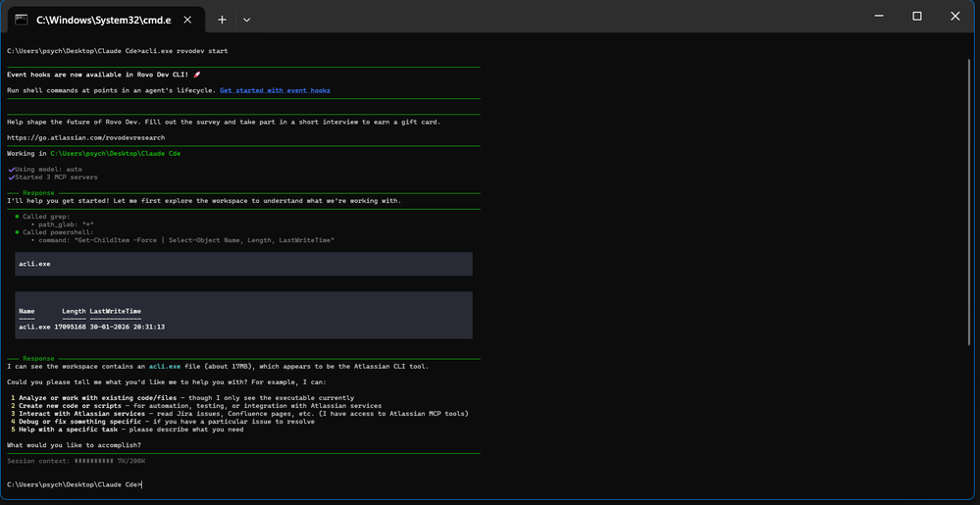Screen dimensions: 980x505
Task: Click the vertical scrollbar thumb
Action: coord(969,203)
